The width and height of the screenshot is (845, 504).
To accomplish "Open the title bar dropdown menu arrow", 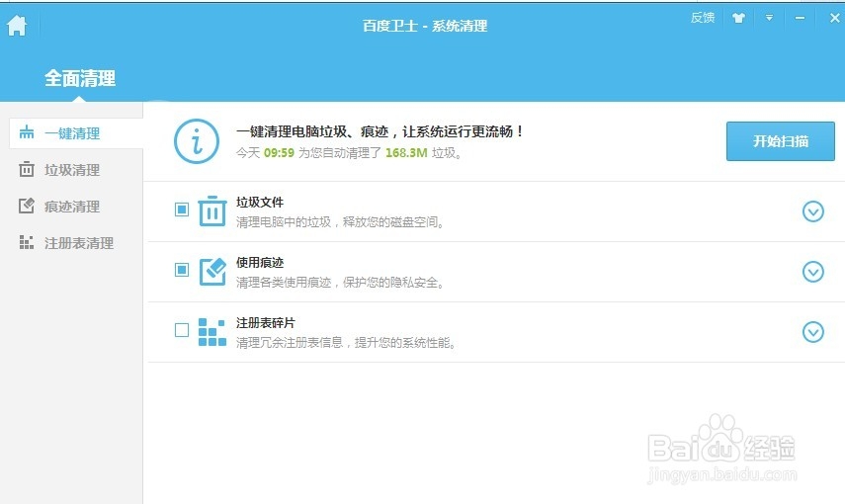I will (769, 18).
